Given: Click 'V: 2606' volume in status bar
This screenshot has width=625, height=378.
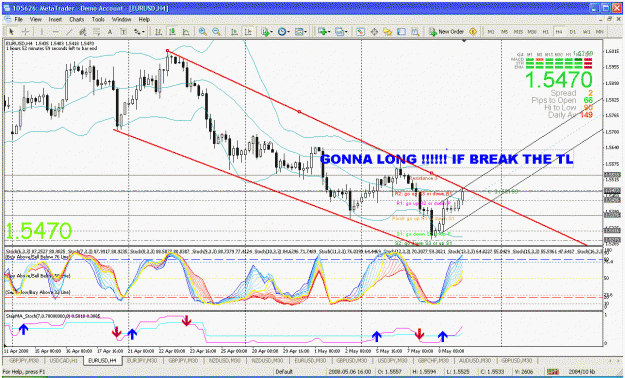Looking at the screenshot, I should (x=525, y=372).
